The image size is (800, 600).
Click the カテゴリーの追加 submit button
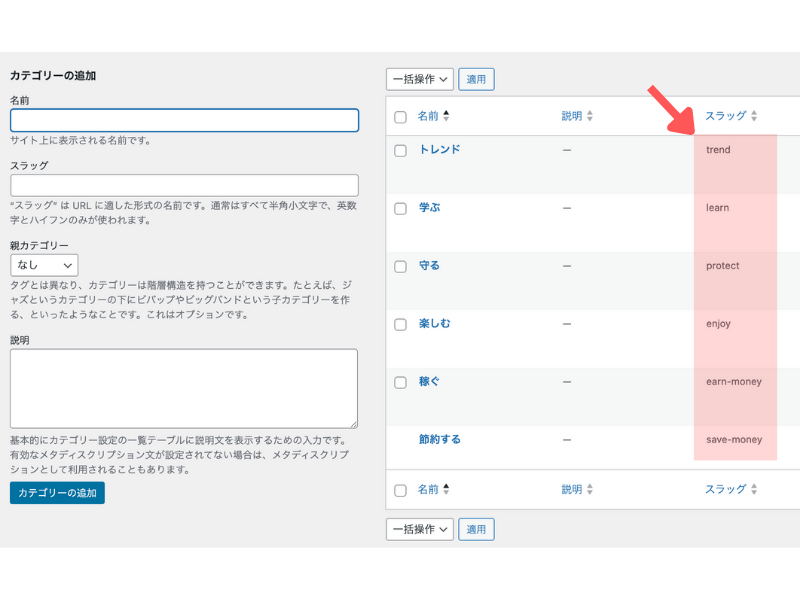57,493
